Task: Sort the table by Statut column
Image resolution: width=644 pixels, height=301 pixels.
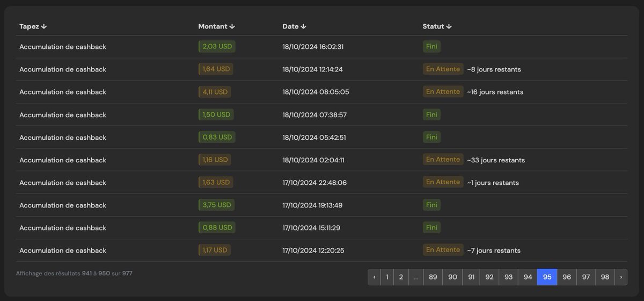Action: click(437, 26)
